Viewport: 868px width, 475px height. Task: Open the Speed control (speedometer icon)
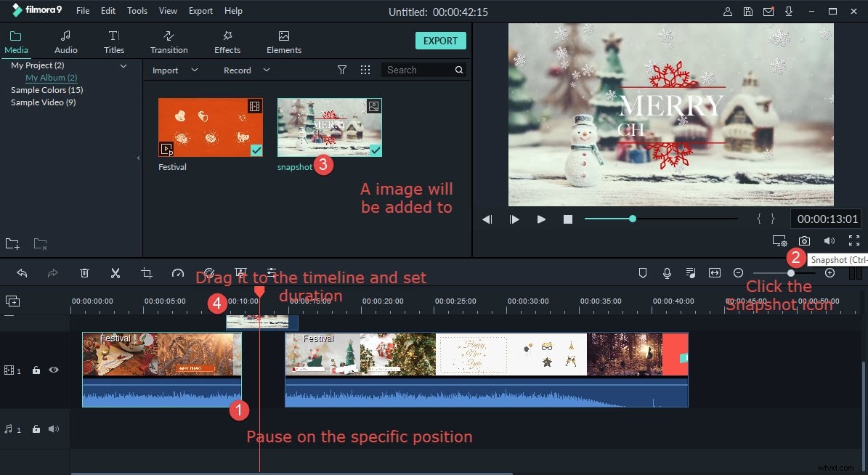point(177,272)
